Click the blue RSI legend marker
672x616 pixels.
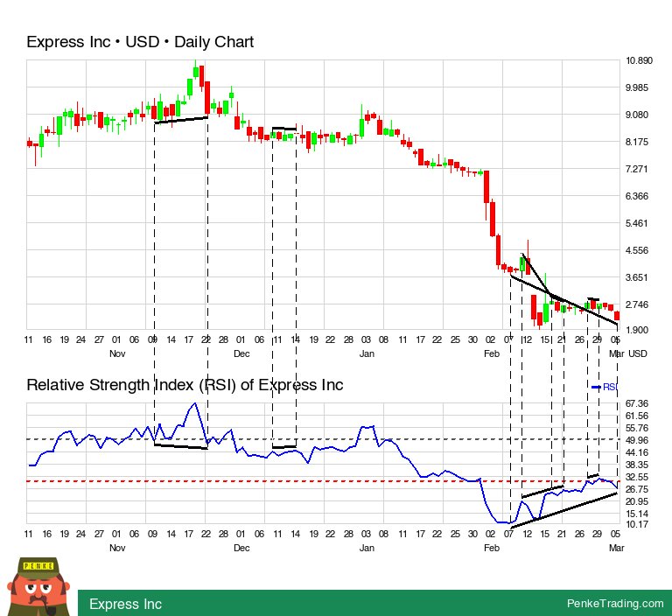(596, 387)
